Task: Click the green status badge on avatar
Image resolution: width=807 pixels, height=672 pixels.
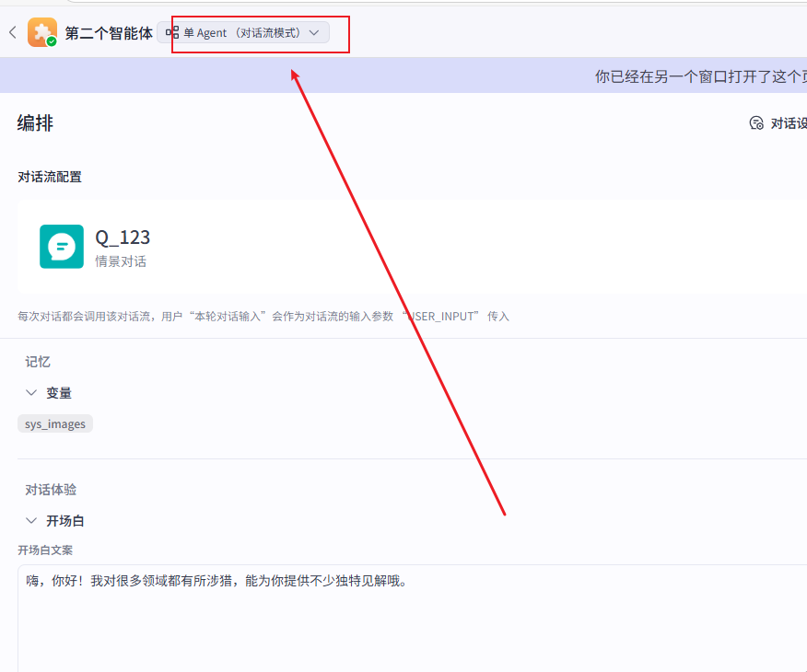Action: pos(53,42)
